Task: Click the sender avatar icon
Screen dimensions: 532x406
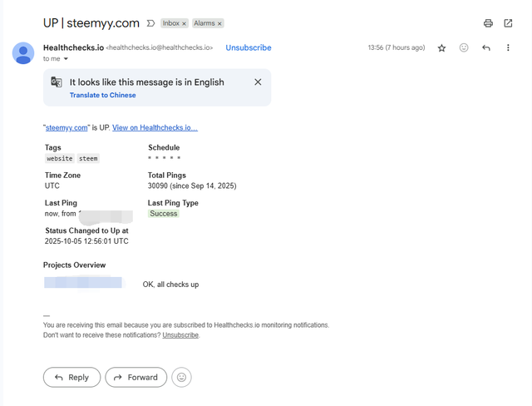Action: pos(23,53)
